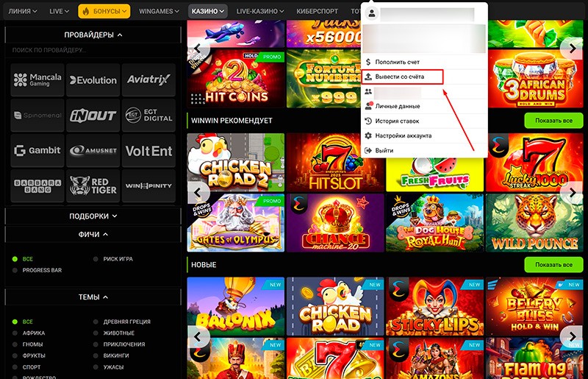
Task: Open the Киберспорт menu item
Action: point(318,11)
